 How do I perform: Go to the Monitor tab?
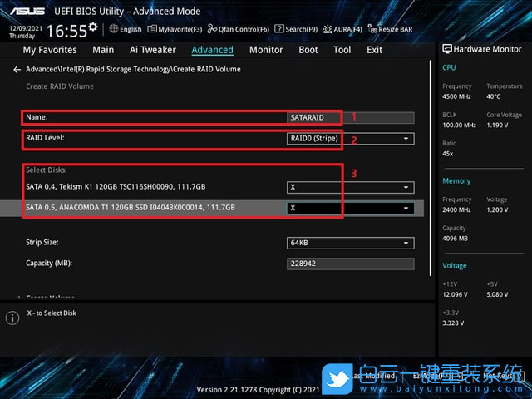[266, 50]
